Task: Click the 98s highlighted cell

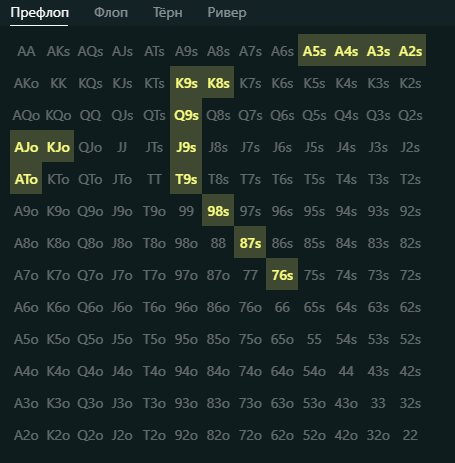Action: pos(218,211)
